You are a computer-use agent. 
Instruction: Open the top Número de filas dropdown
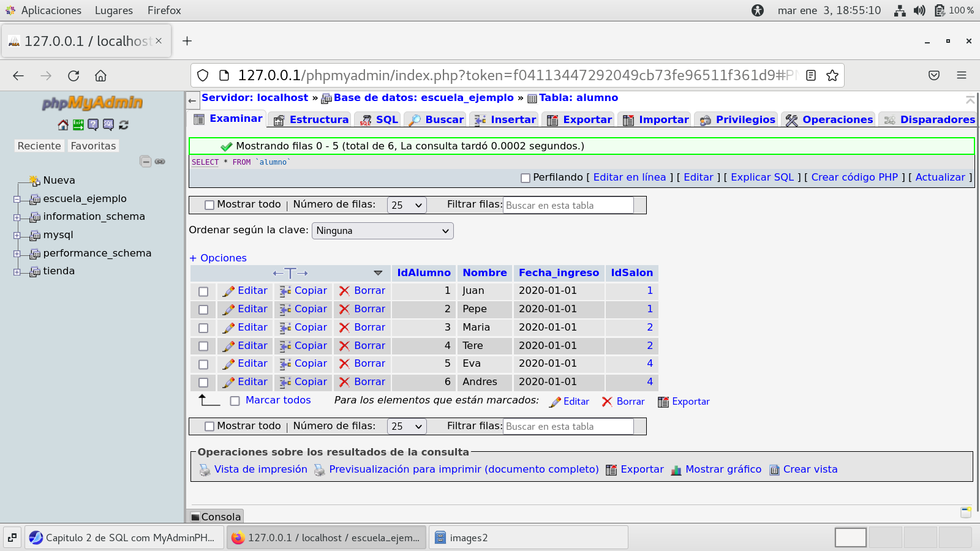(407, 205)
